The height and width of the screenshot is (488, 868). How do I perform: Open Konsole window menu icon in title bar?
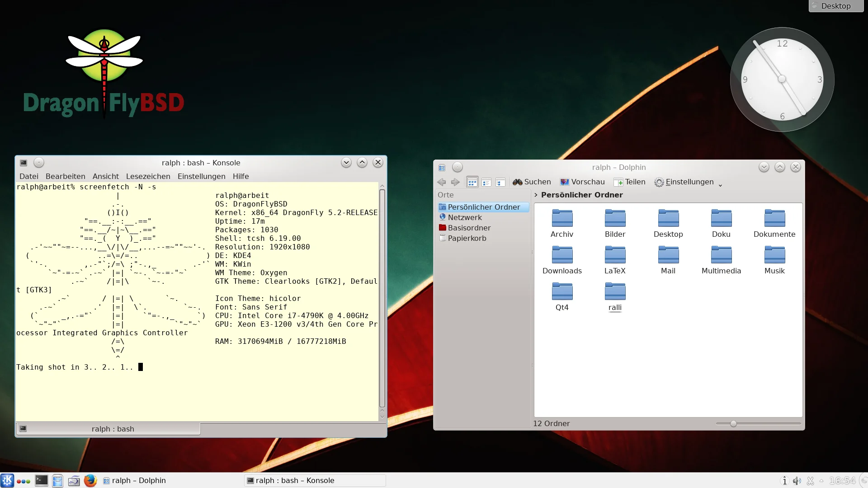24,163
